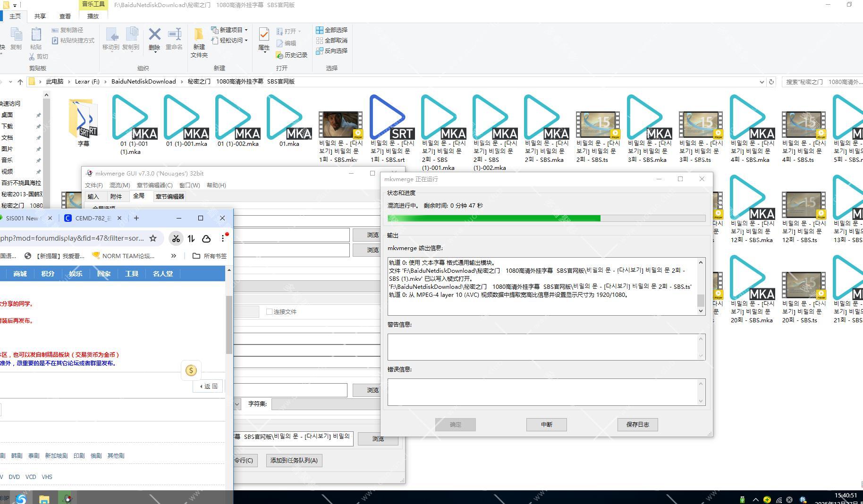Bookmark page with the star icon
The width and height of the screenshot is (863, 504).
(153, 238)
